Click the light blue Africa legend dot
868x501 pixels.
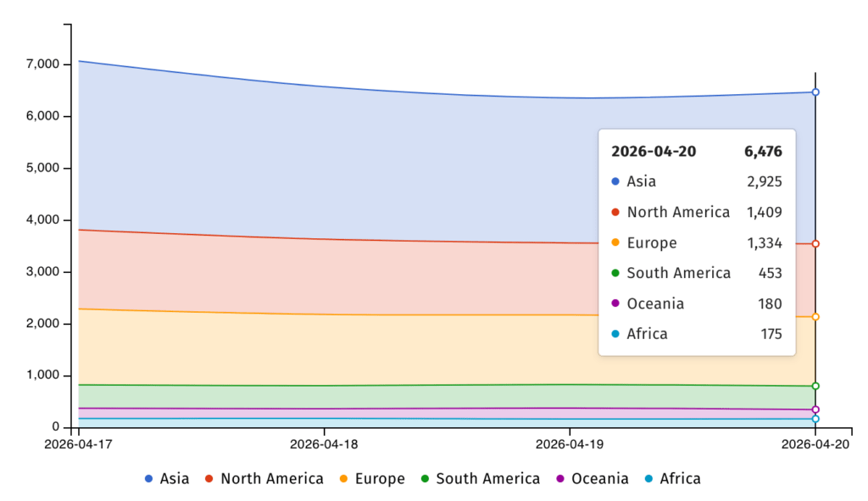[648, 478]
